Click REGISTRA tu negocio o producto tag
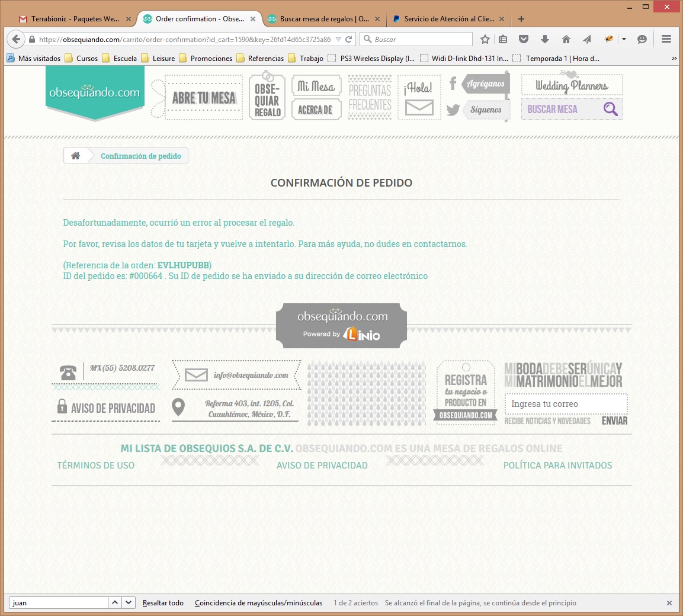The width and height of the screenshot is (683, 616). coord(466,393)
